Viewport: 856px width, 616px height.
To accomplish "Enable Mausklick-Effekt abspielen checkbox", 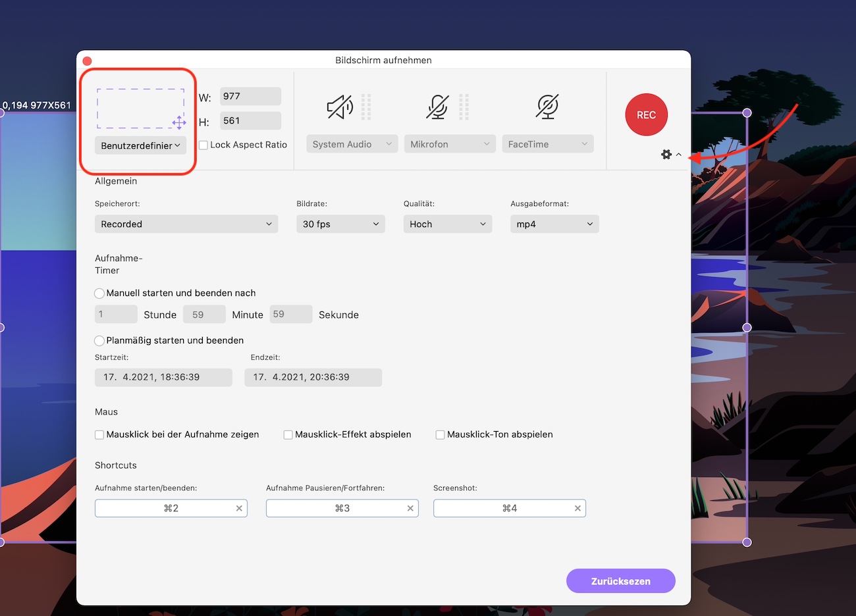I will tap(288, 434).
